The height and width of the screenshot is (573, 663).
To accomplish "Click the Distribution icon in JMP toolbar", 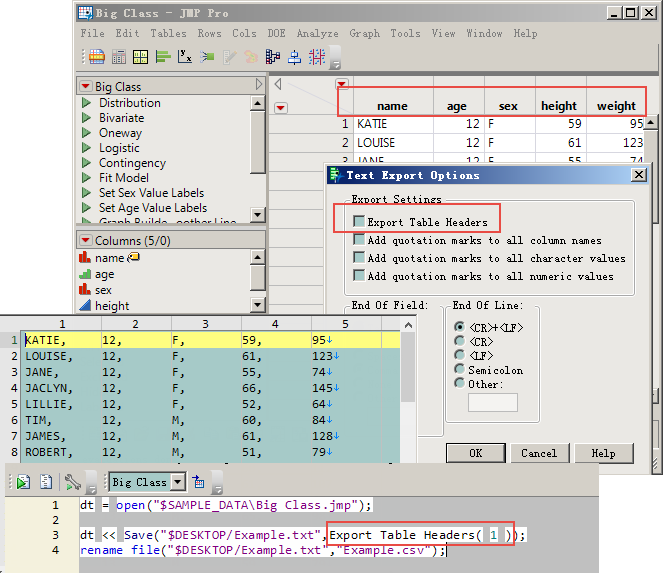I will point(161,57).
